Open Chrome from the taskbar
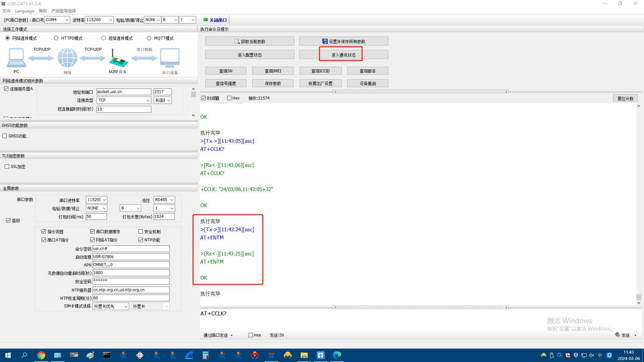644x362 pixels. [x=41, y=355]
